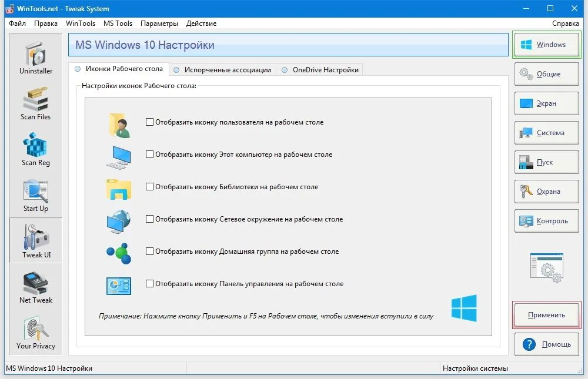Check 'Библиотеки' desktop icon option
Viewport: 588px width, 379px height.
coord(149,186)
